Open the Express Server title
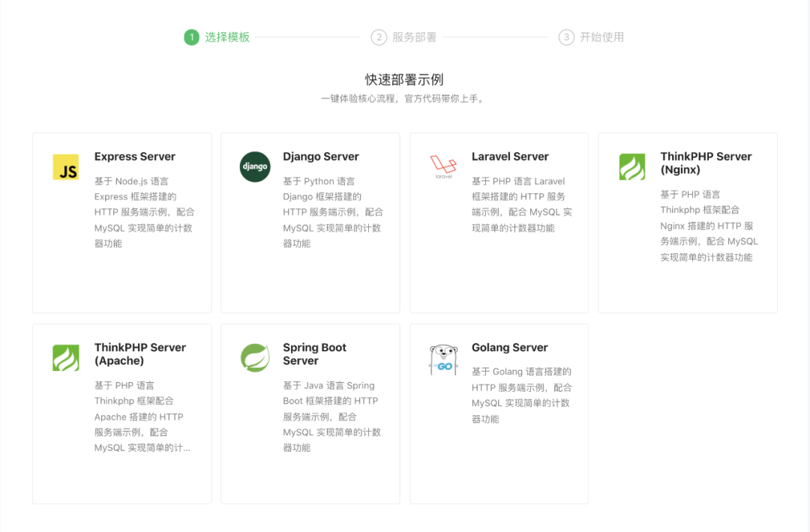The width and height of the screenshot is (810, 532). pyautogui.click(x=135, y=157)
